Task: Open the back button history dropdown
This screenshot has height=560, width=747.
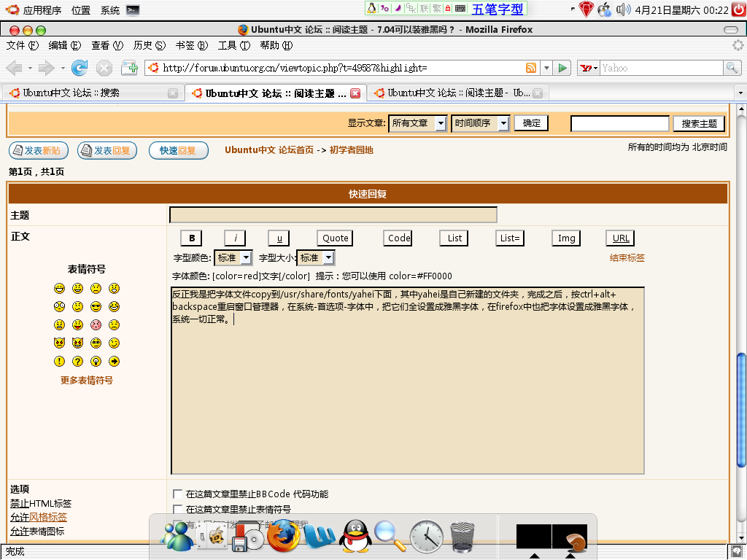Action: click(30, 68)
